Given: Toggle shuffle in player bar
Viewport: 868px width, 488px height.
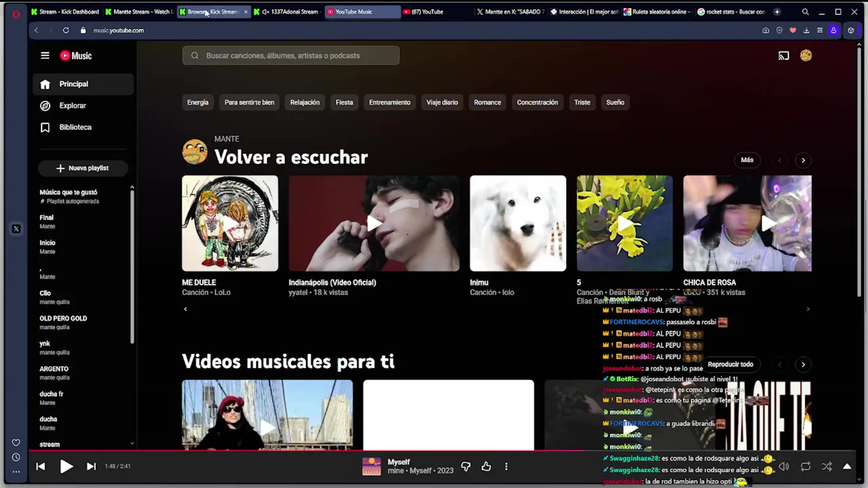Looking at the screenshot, I should pos(827,466).
